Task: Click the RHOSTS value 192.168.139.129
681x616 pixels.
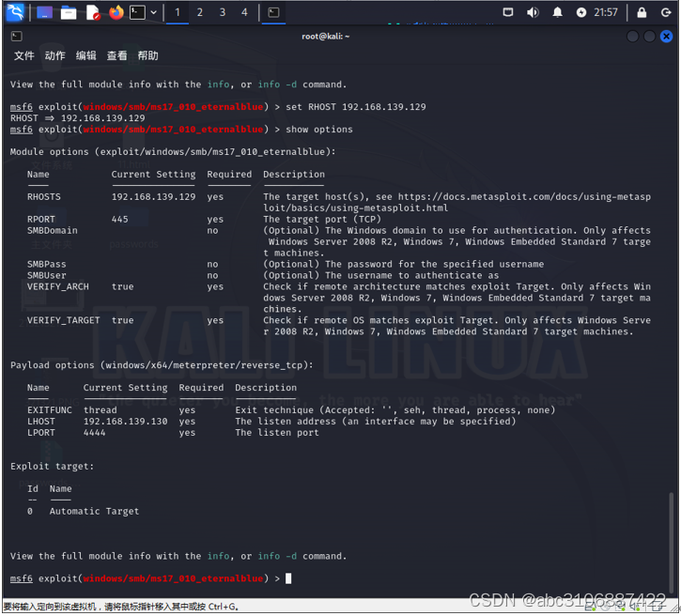Action: (x=153, y=196)
